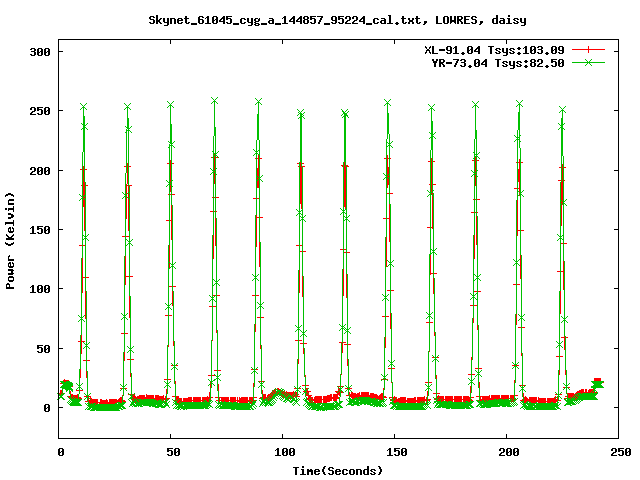Click the last peak top near 225 seconds
The height and width of the screenshot is (480, 640).
pyautogui.click(x=563, y=111)
